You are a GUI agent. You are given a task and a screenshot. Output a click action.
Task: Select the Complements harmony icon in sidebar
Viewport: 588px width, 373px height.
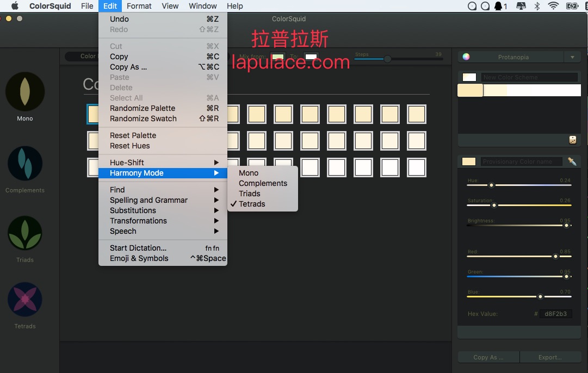[25, 164]
